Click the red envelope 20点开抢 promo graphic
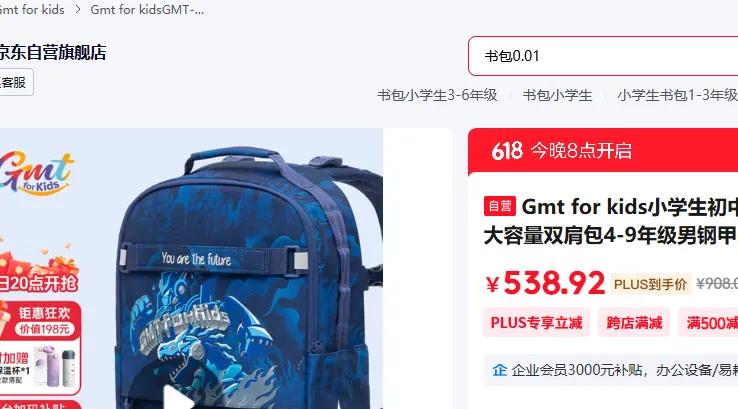738x409 pixels. [39, 273]
